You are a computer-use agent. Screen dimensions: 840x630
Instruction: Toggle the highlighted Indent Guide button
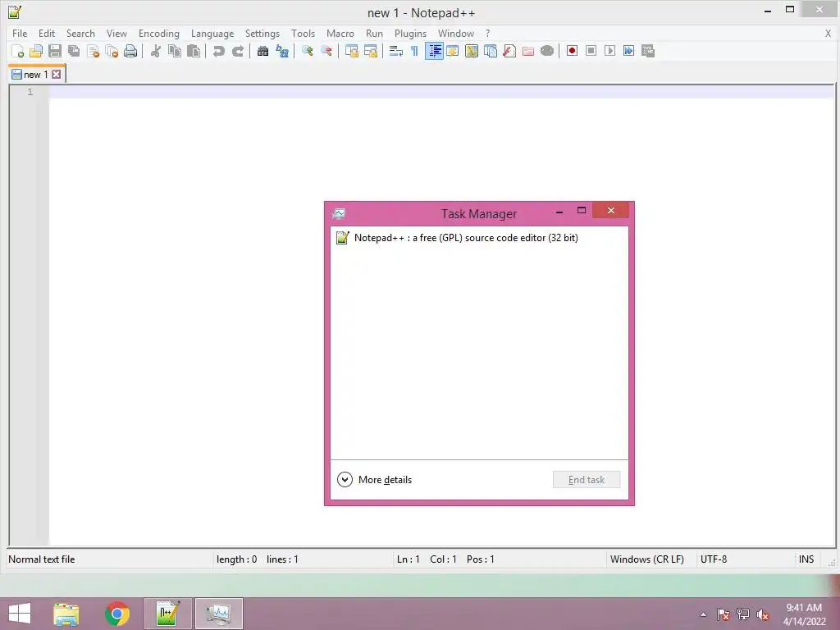pyautogui.click(x=434, y=51)
